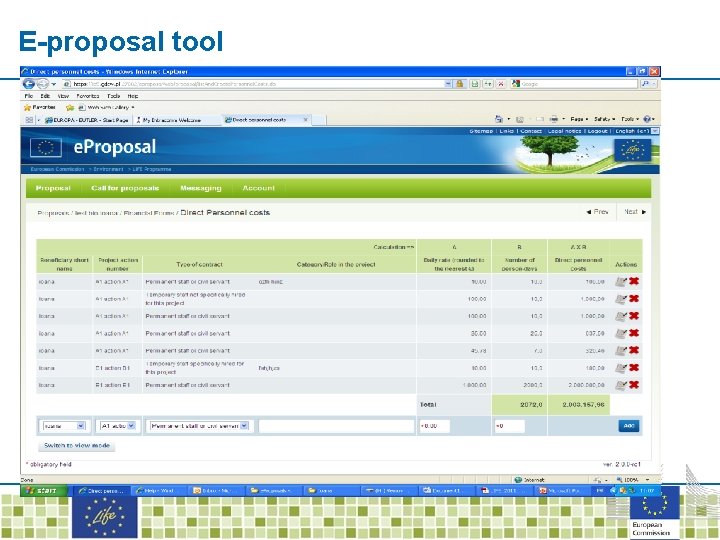
Task: Click the browser Forward arrow
Action: (43, 84)
